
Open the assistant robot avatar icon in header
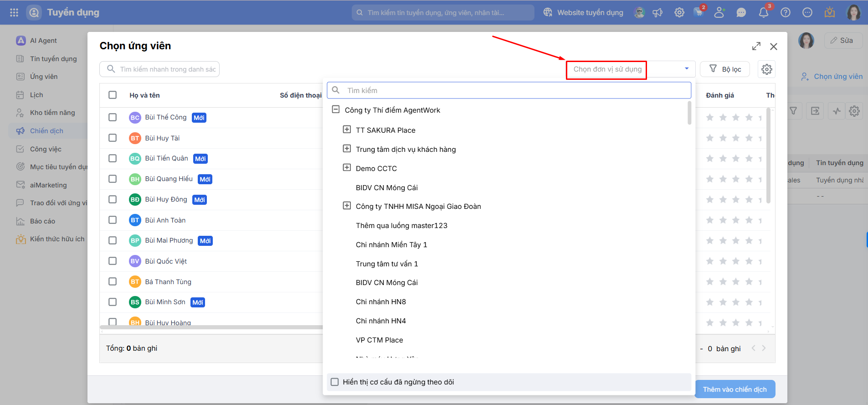pos(639,12)
